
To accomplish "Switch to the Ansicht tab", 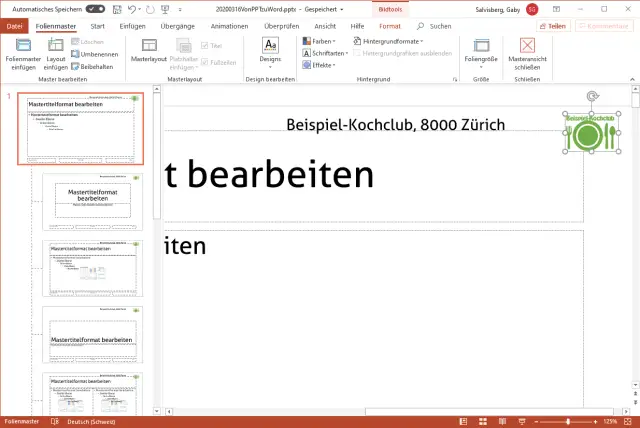I will click(x=325, y=25).
